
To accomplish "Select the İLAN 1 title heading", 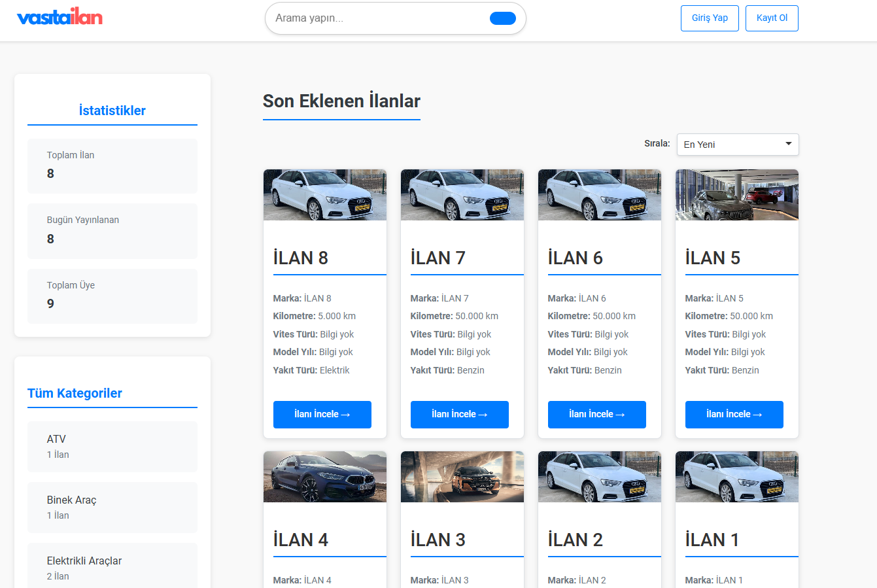I will 712,540.
